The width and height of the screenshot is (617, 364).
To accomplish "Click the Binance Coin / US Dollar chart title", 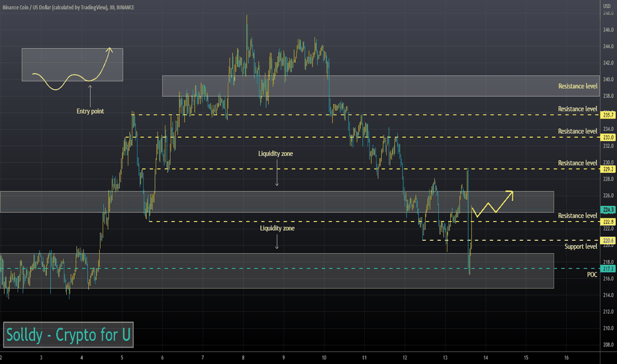I will pyautogui.click(x=68, y=7).
